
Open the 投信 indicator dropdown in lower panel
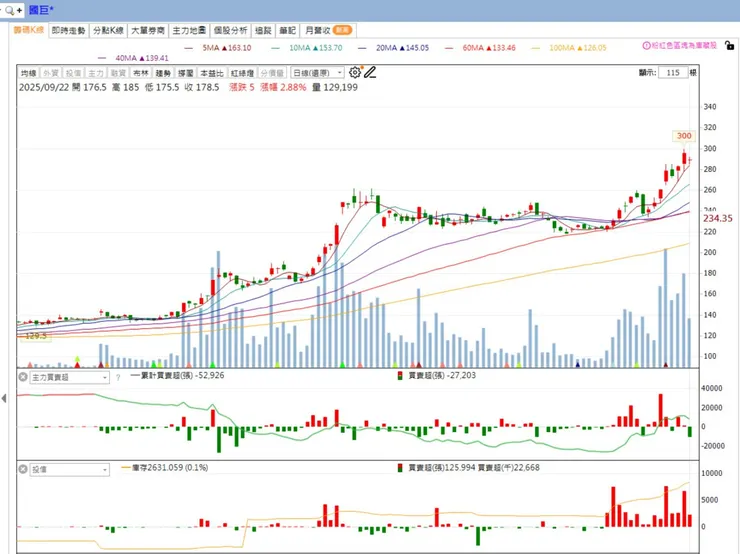(x=69, y=470)
